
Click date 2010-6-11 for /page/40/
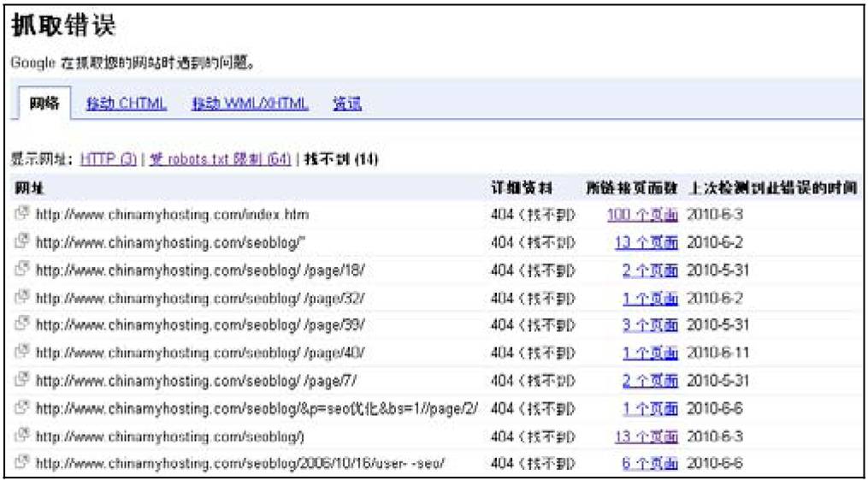click(x=718, y=353)
